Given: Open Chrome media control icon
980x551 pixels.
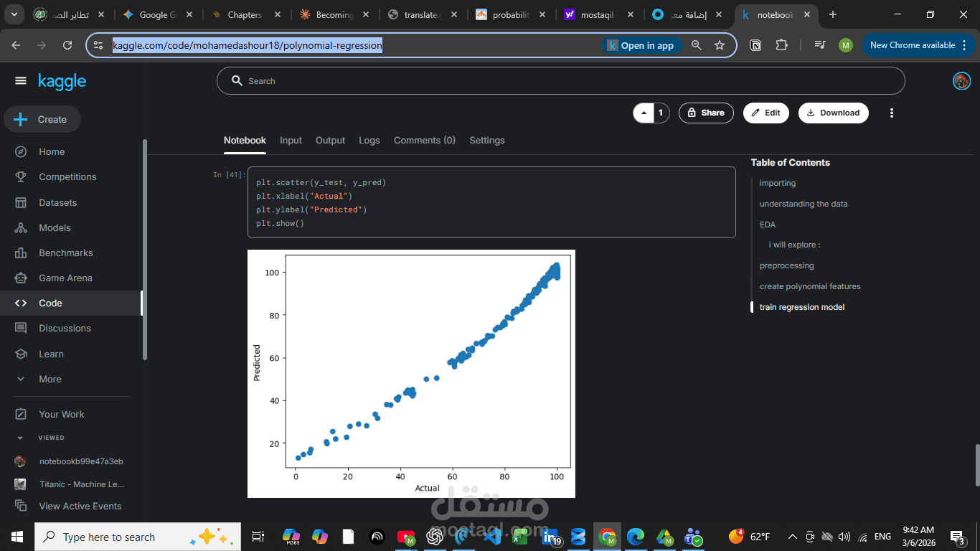Looking at the screenshot, I should pos(819,45).
